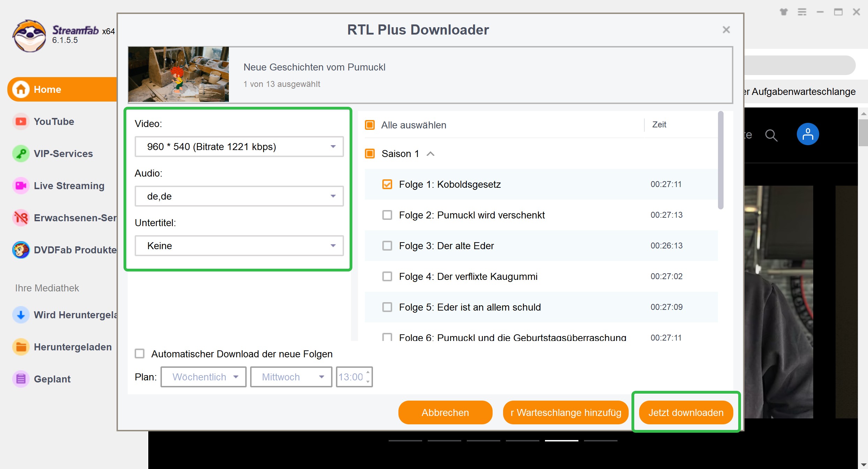Click the pink Live Streaming camera icon
The width and height of the screenshot is (868, 469).
21,186
